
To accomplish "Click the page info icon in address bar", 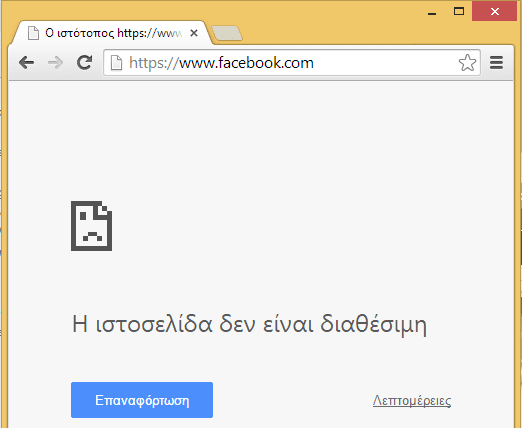I will point(116,63).
